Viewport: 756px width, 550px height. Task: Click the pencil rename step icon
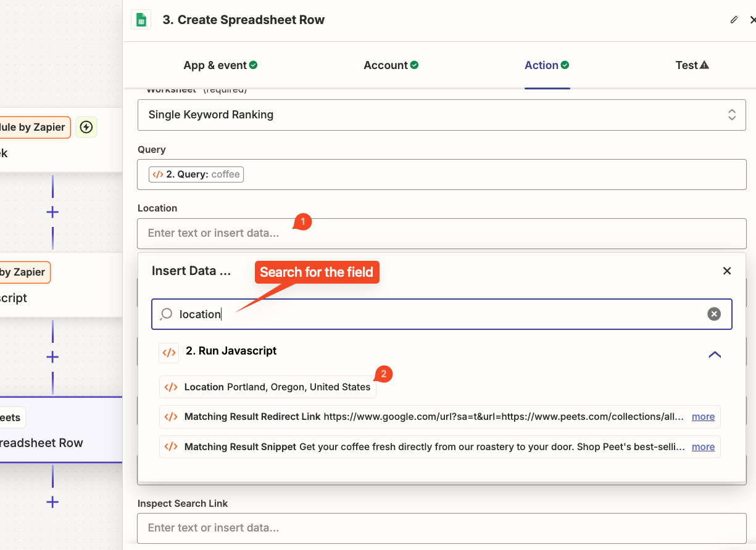coord(734,20)
